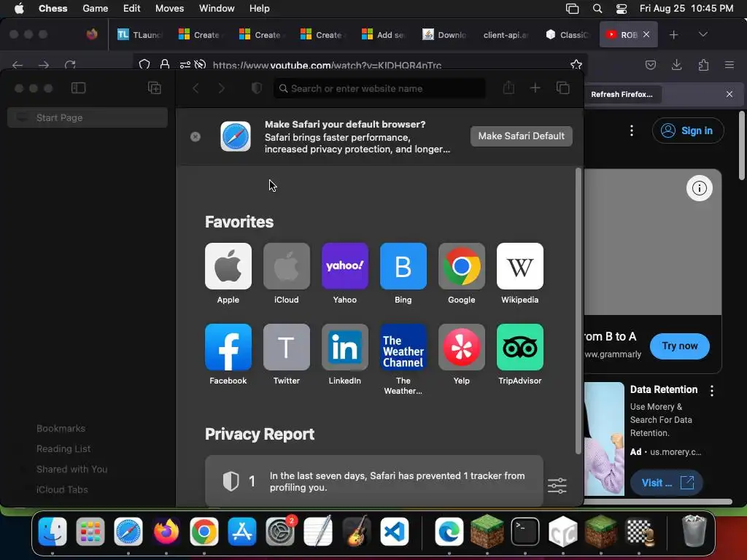The width and height of the screenshot is (747, 560).
Task: Click Safari search or website name field
Action: pos(379,88)
